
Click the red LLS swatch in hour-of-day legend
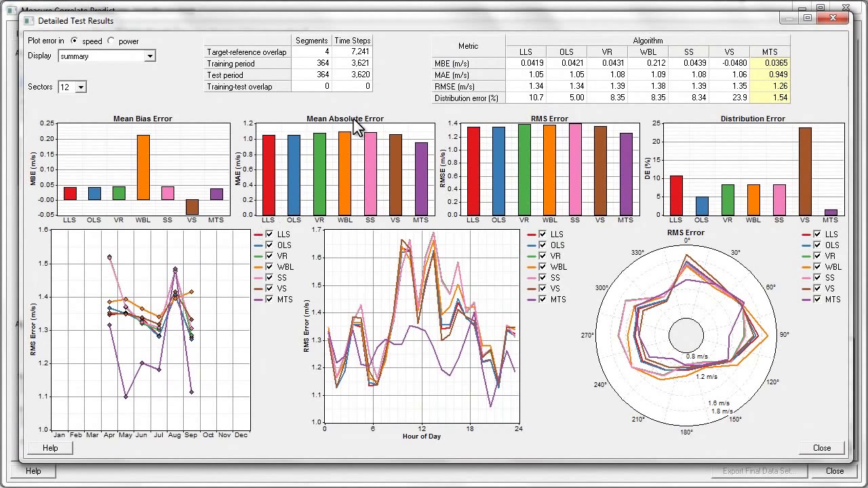[532, 235]
